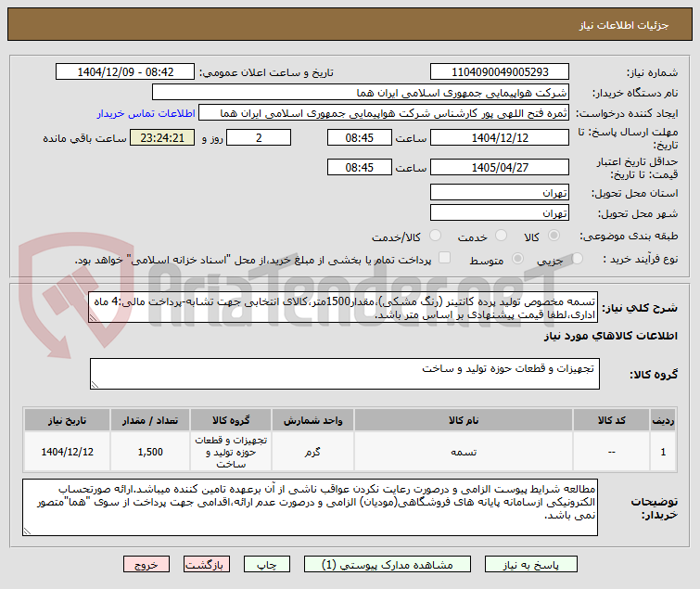Click the remaining days field showing 2
The image size is (700, 589).
(x=259, y=137)
